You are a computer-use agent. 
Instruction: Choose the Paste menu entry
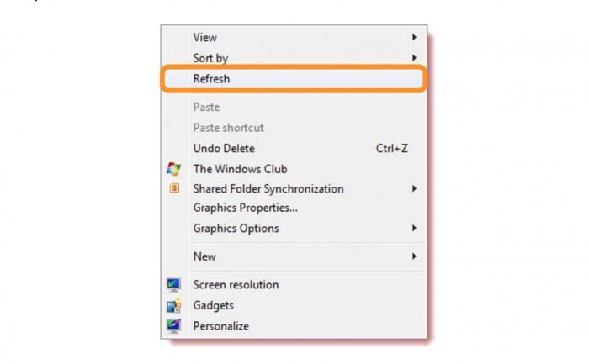206,108
